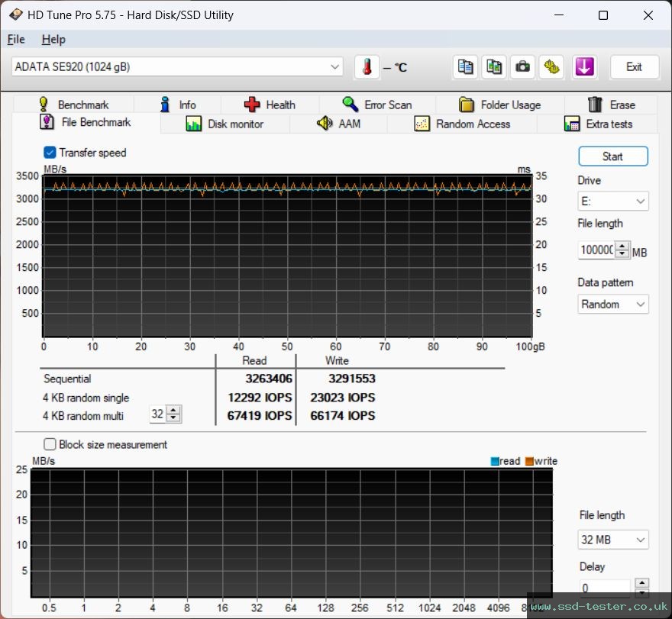Switch to the Erase tab
Screen dimensions: 672x619
(x=611, y=105)
